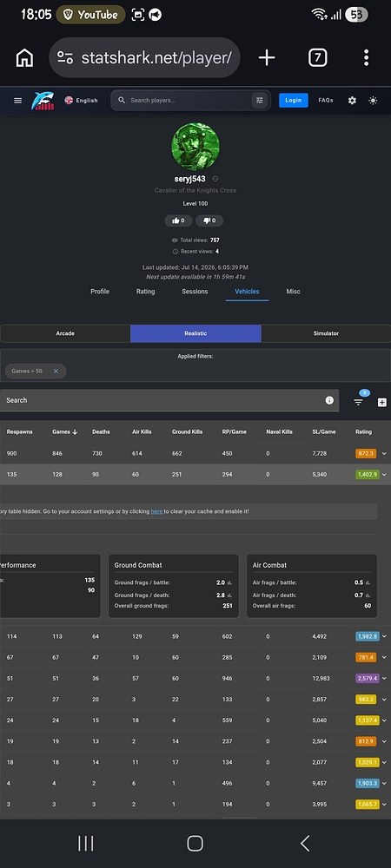Toggle light/dark theme sun icon
The height and width of the screenshot is (868, 391).
(x=373, y=100)
